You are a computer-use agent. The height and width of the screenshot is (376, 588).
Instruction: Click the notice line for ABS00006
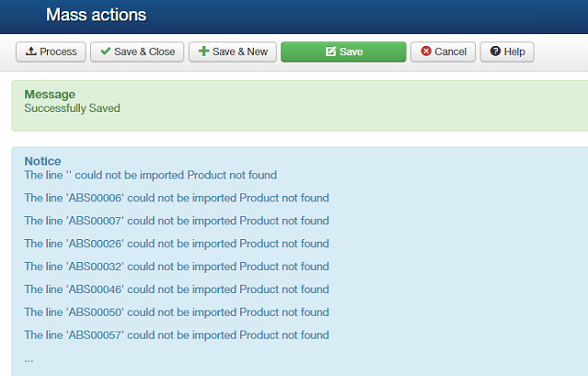point(176,198)
